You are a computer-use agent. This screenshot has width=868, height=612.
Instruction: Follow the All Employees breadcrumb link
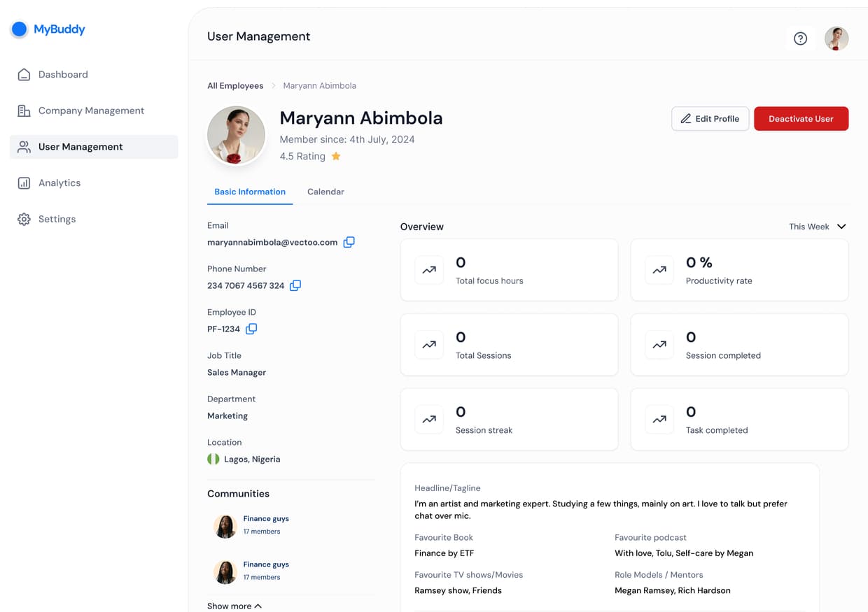pos(235,86)
